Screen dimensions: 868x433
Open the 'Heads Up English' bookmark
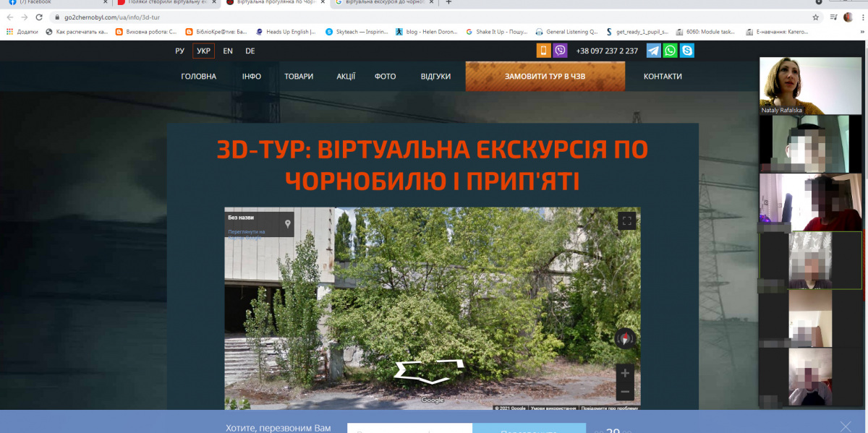[x=284, y=32]
